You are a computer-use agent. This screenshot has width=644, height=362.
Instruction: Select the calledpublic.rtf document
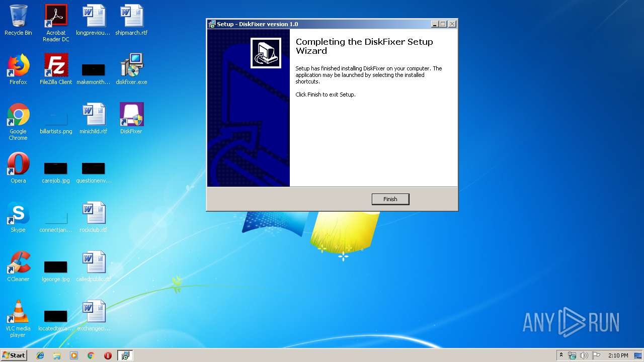pos(94,266)
